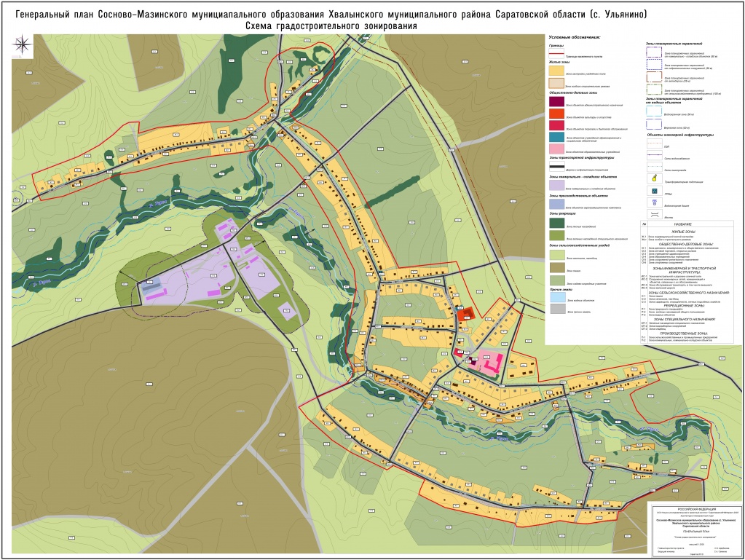
Task: Select the maroon administrative objects swatch
Action: pyautogui.click(x=557, y=101)
